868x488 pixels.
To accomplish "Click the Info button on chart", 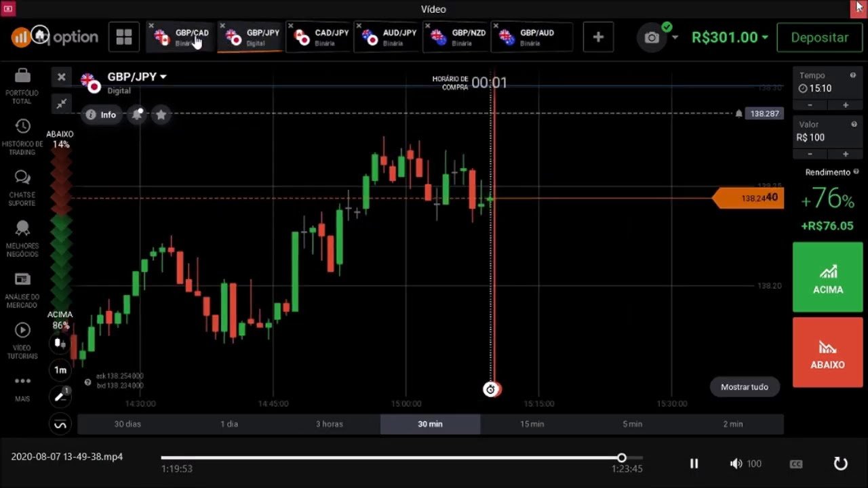I will (102, 115).
